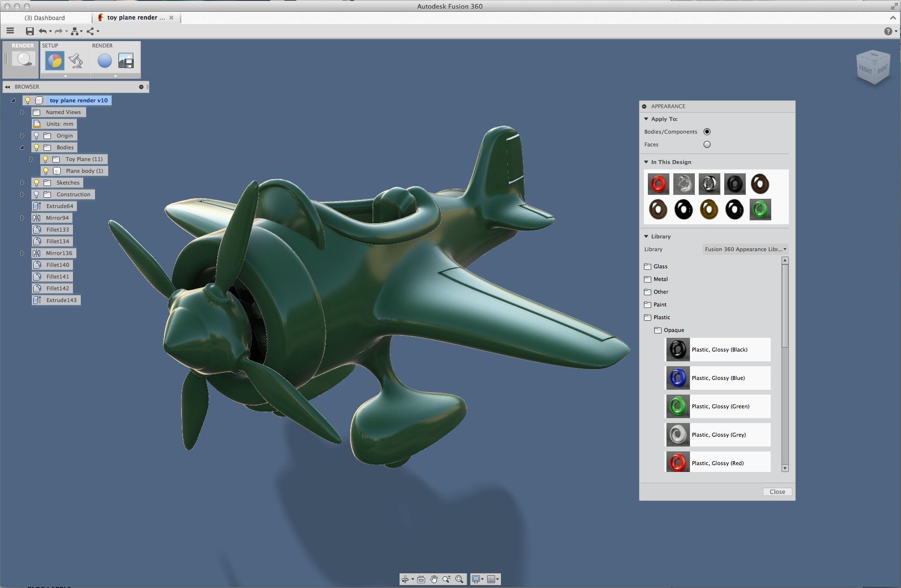This screenshot has width=901, height=588.
Task: Expand the Named Views tree item
Action: [x=22, y=112]
